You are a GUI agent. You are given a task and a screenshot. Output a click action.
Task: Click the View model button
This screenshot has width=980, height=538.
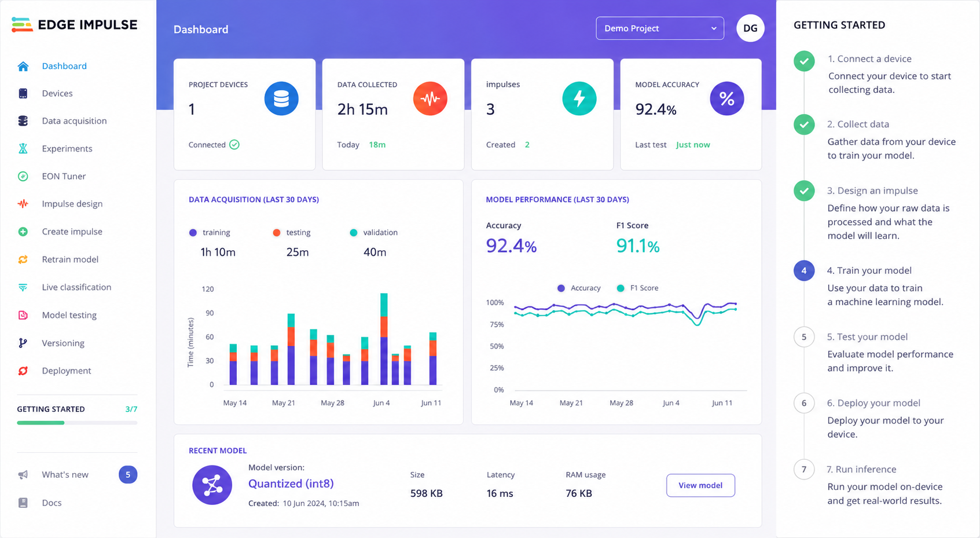pyautogui.click(x=700, y=485)
